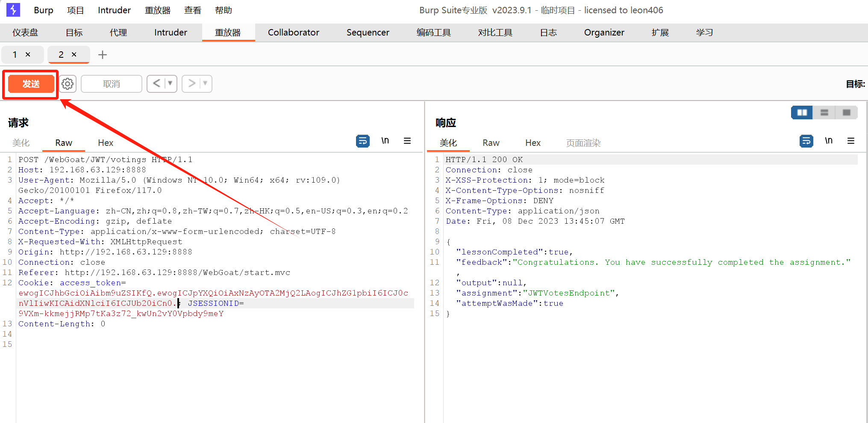Click the Referer header line in request
Screen dimensions: 868x423
click(x=154, y=272)
